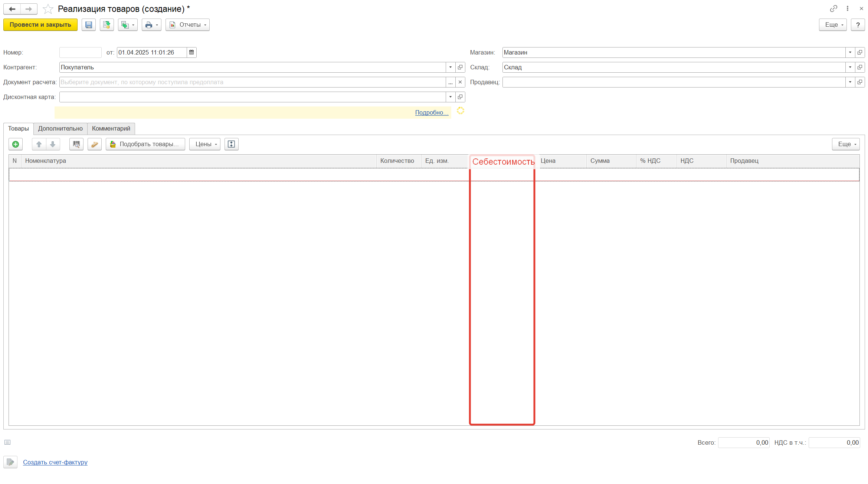Screen dimensions: 868x484
Task: Open the Комментарий tab
Action: click(x=111, y=129)
